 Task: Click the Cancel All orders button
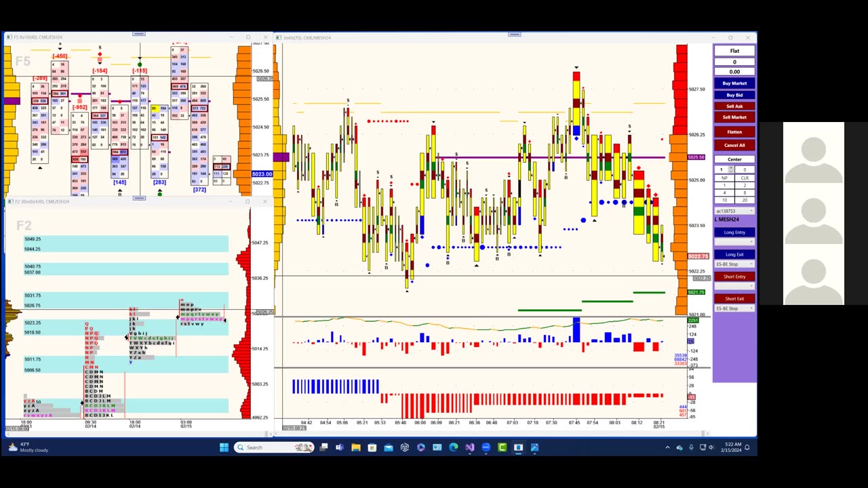734,145
